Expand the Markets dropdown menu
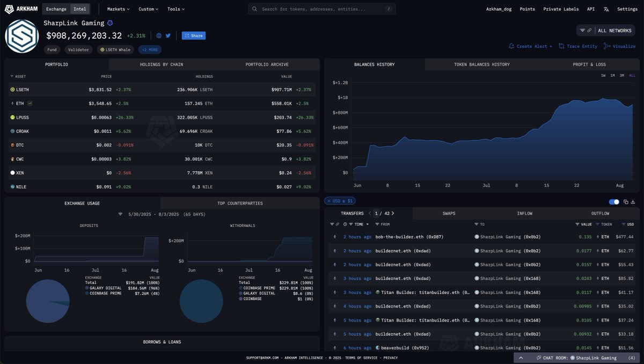This screenshot has width=644, height=364. [117, 9]
